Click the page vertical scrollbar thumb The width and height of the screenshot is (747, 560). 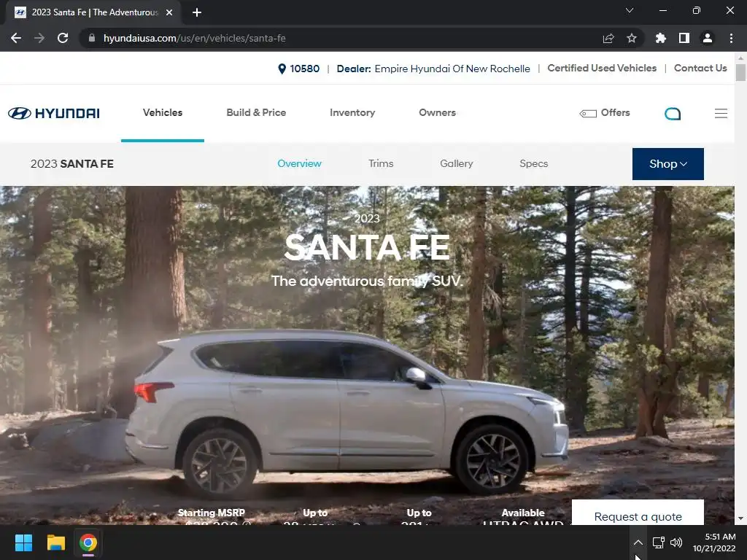click(740, 72)
